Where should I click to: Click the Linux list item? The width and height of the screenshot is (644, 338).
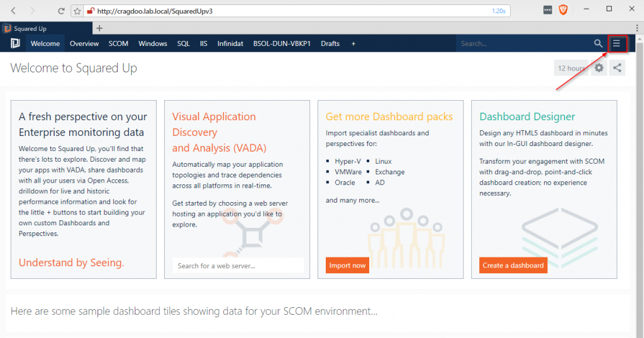pos(383,161)
